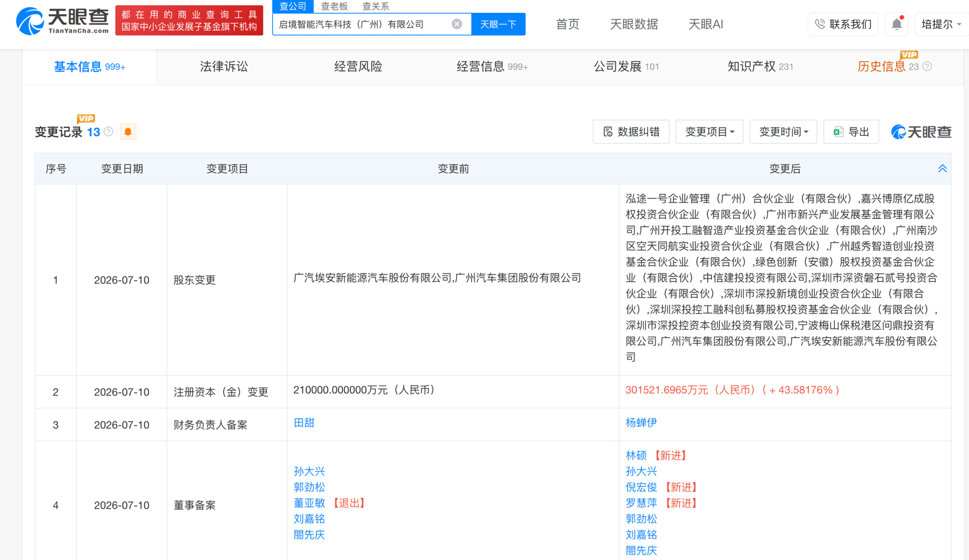
Task: Open 罗慧萍 link marked 新进
Action: pos(641,503)
